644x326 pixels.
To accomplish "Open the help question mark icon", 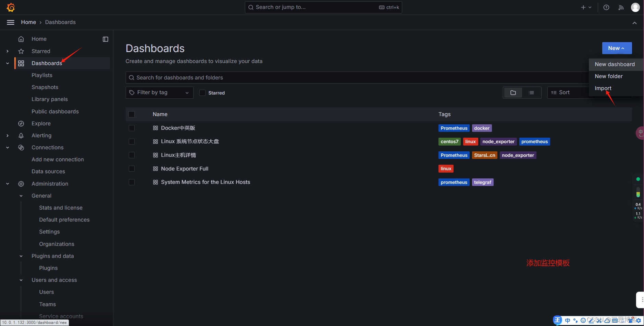I will click(x=606, y=7).
